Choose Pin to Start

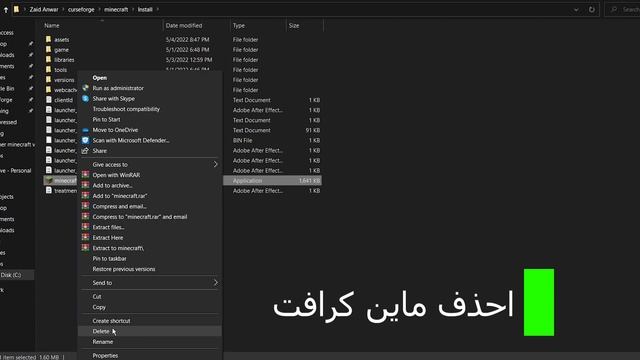pos(106,120)
